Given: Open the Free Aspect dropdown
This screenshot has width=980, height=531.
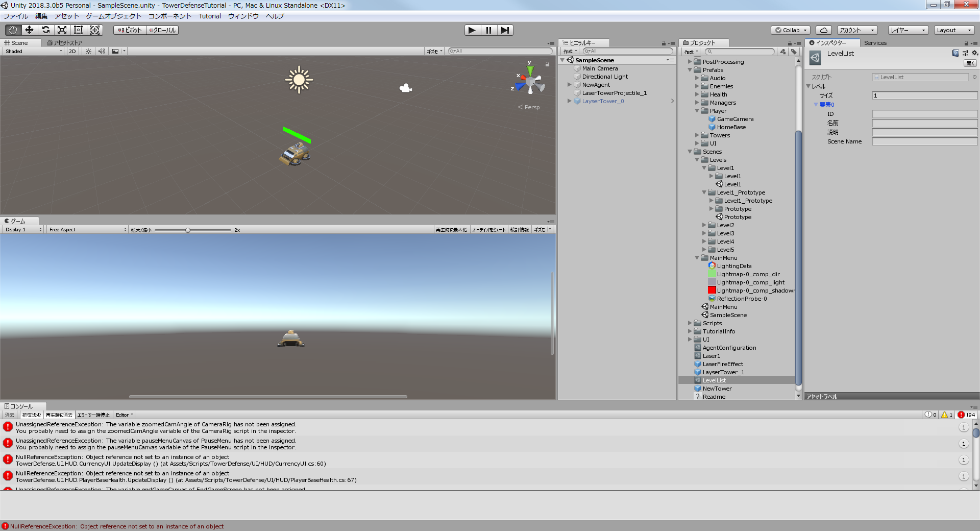Looking at the screenshot, I should pos(88,230).
